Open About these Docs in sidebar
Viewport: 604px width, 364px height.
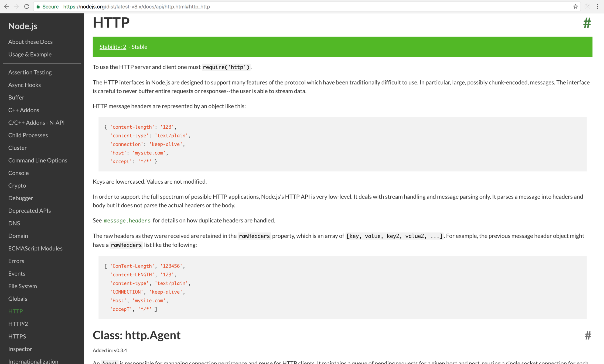pyautogui.click(x=30, y=42)
